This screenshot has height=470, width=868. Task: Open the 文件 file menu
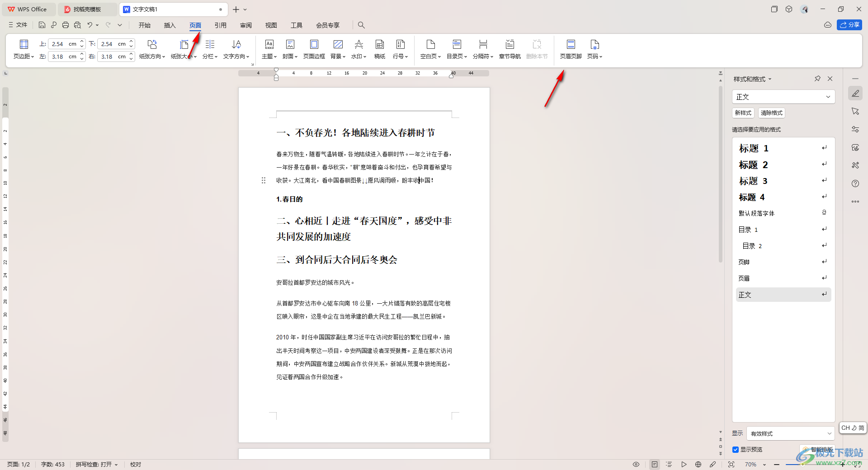[18, 25]
